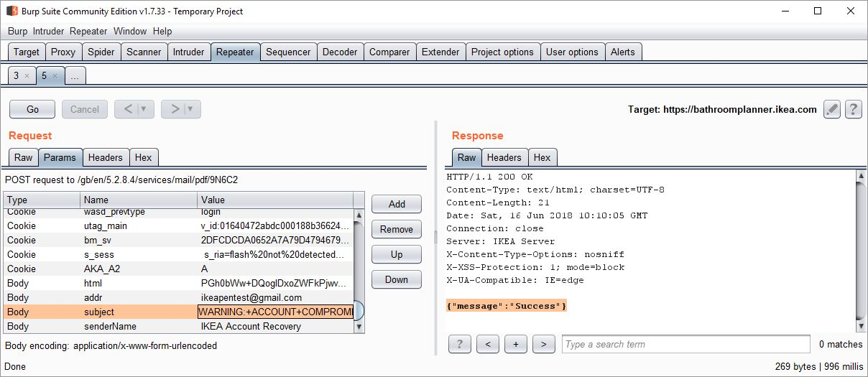Click the Add parameter button
Screen dimensions: 868x377
[x=397, y=204]
